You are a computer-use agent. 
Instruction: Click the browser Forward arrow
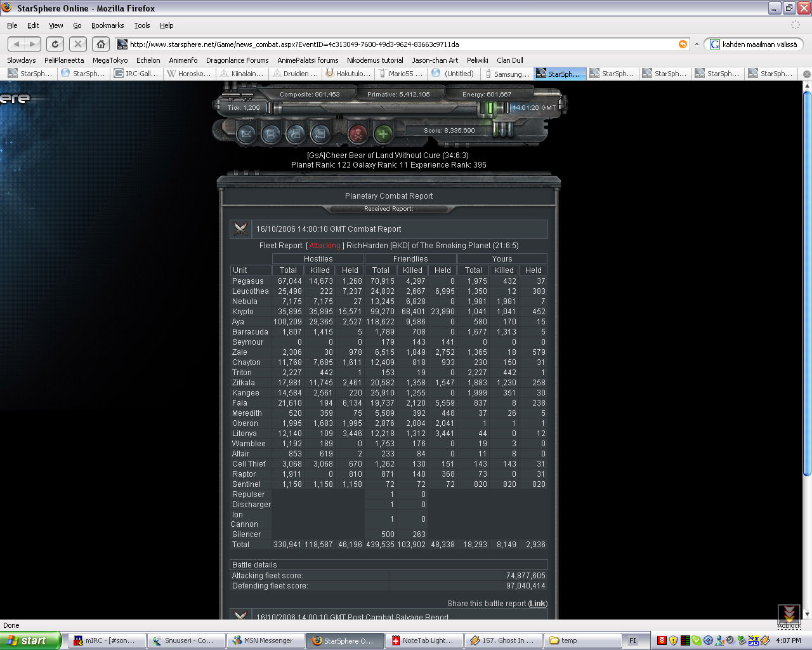pos(33,44)
